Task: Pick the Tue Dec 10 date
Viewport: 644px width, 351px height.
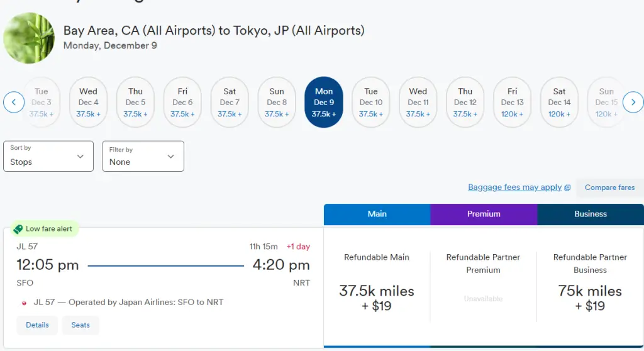Action: pos(371,103)
